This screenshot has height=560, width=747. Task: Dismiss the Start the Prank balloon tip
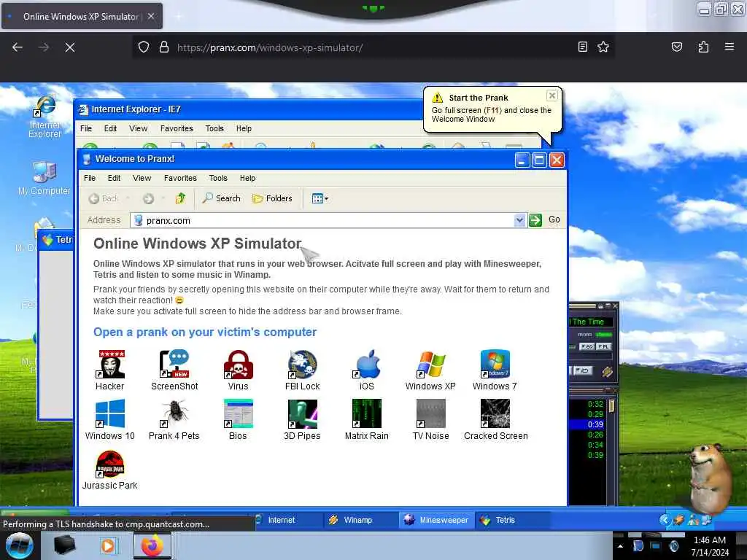click(x=551, y=96)
